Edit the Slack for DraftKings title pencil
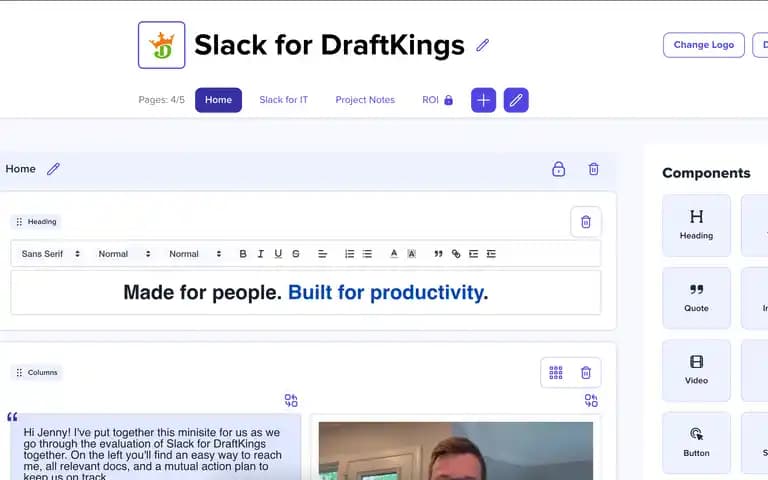Image resolution: width=768 pixels, height=480 pixels. tap(482, 45)
